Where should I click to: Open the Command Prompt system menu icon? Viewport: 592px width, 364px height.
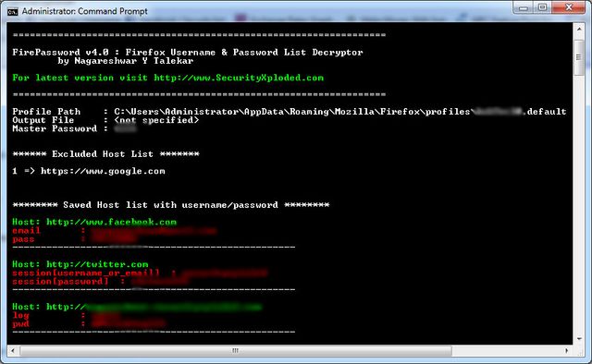[13, 12]
